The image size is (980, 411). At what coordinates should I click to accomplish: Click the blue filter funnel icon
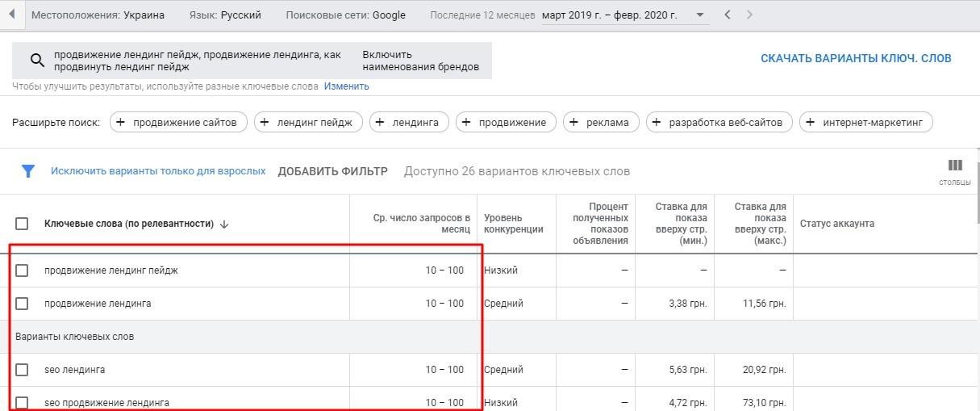(x=28, y=171)
